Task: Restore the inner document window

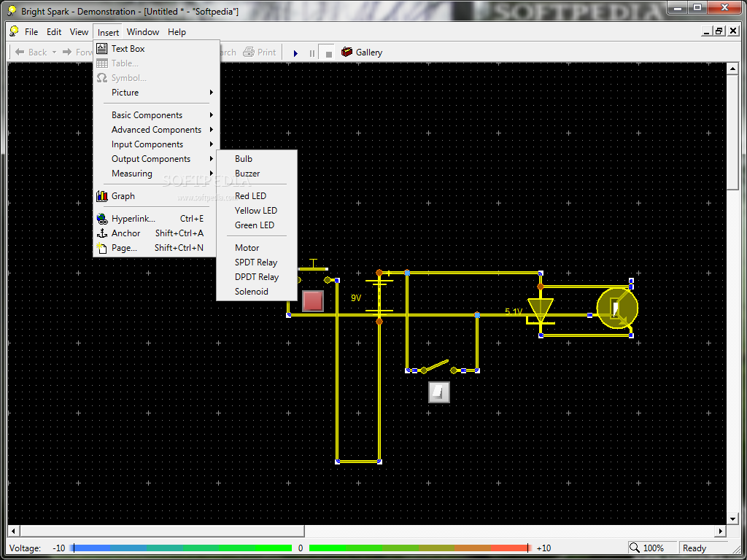Action: 719,31
